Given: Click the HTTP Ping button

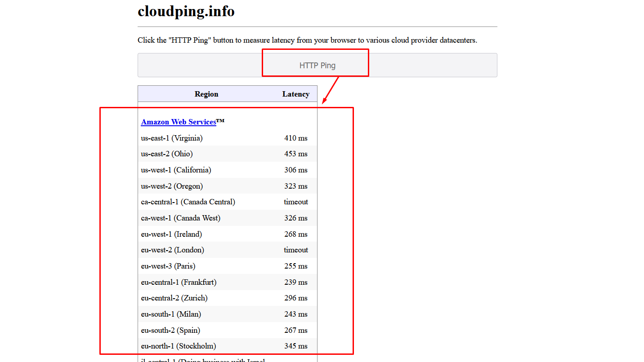Looking at the screenshot, I should click(318, 65).
